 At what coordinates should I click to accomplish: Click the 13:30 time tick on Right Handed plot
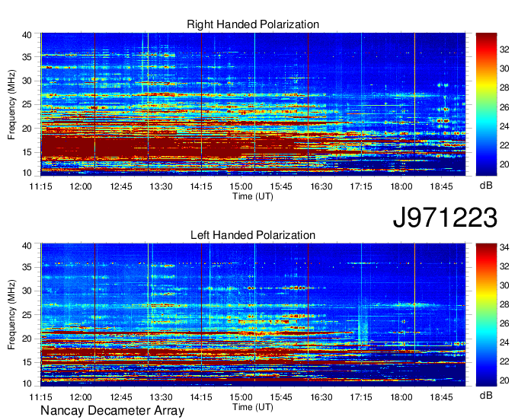pyautogui.click(x=161, y=186)
